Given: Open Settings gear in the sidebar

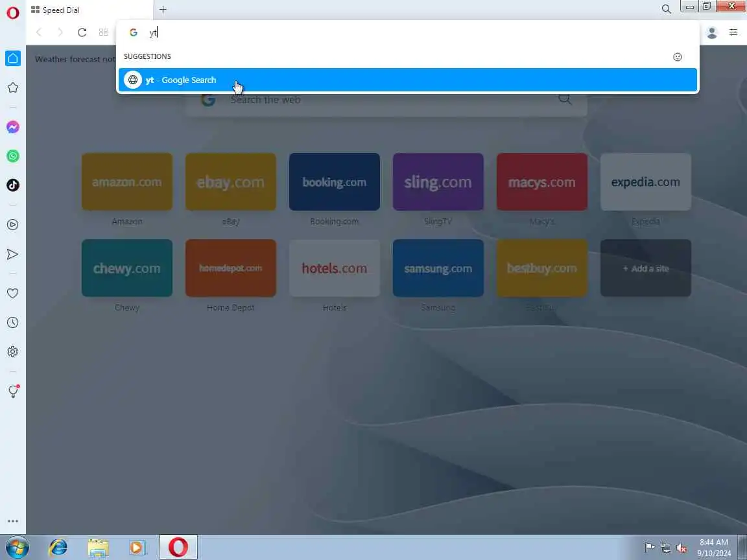Looking at the screenshot, I should (13, 352).
